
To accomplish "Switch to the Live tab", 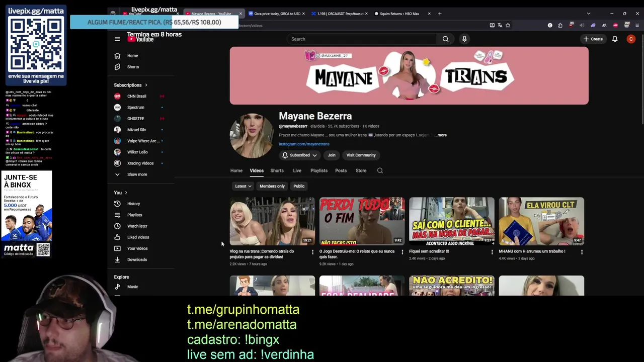I will (x=297, y=170).
